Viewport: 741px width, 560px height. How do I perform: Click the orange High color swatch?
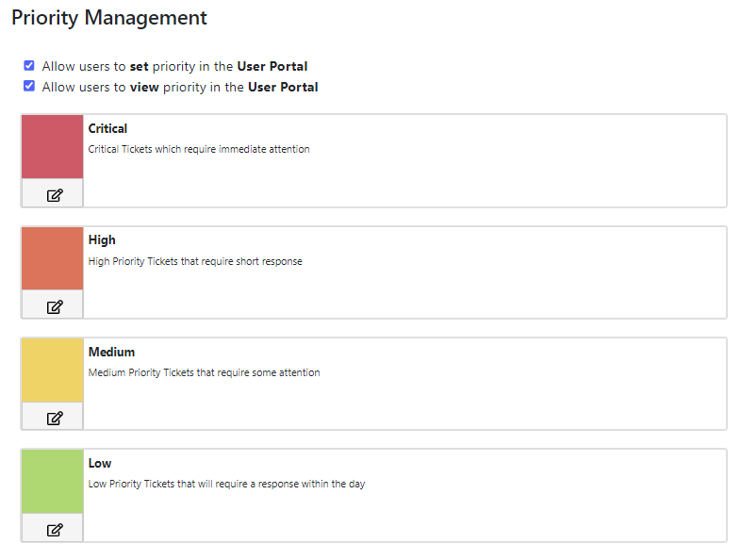53,258
